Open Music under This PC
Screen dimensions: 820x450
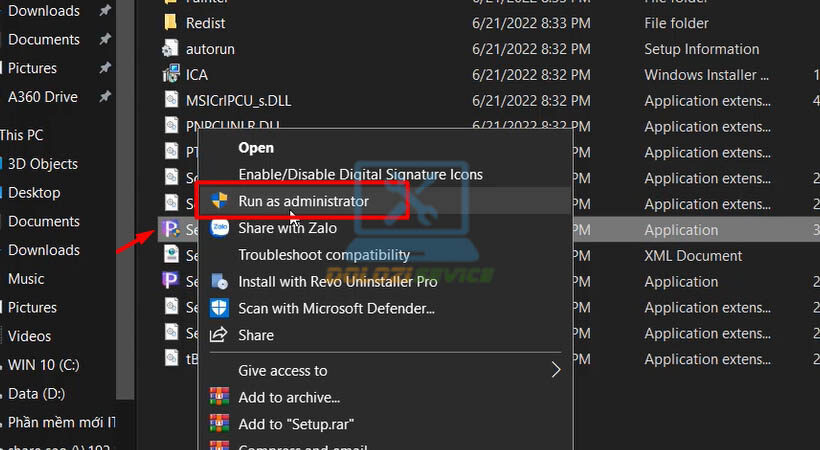click(26, 279)
